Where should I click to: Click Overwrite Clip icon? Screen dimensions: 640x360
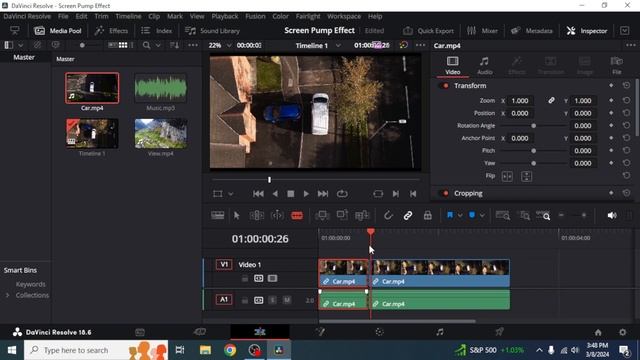[342, 216]
